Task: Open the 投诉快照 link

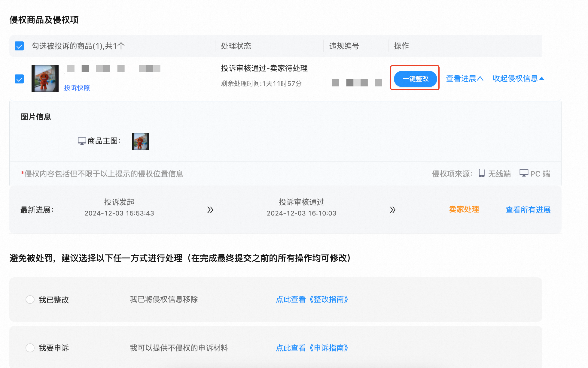Action: click(x=77, y=88)
